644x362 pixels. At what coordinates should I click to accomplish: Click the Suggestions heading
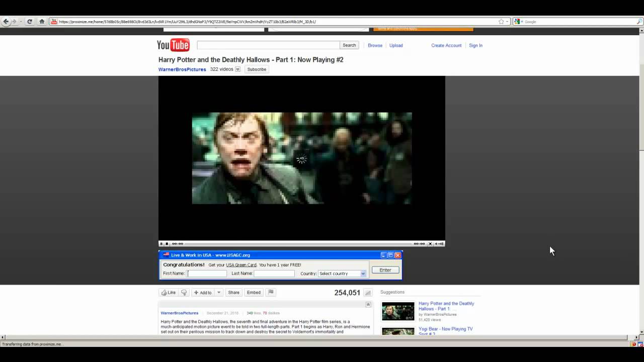tap(392, 292)
